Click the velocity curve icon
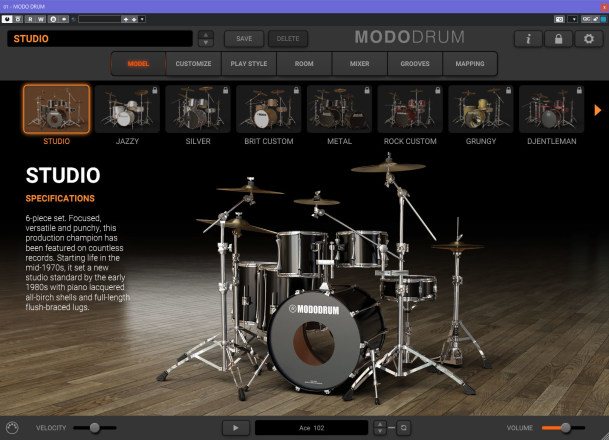This screenshot has height=440, width=609. [12, 427]
